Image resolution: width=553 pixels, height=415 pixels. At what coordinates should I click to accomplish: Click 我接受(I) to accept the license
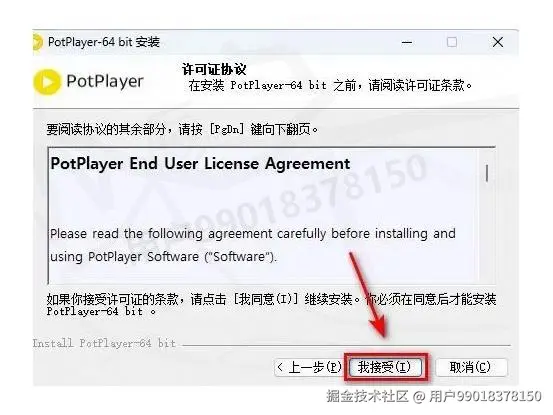pos(385,367)
